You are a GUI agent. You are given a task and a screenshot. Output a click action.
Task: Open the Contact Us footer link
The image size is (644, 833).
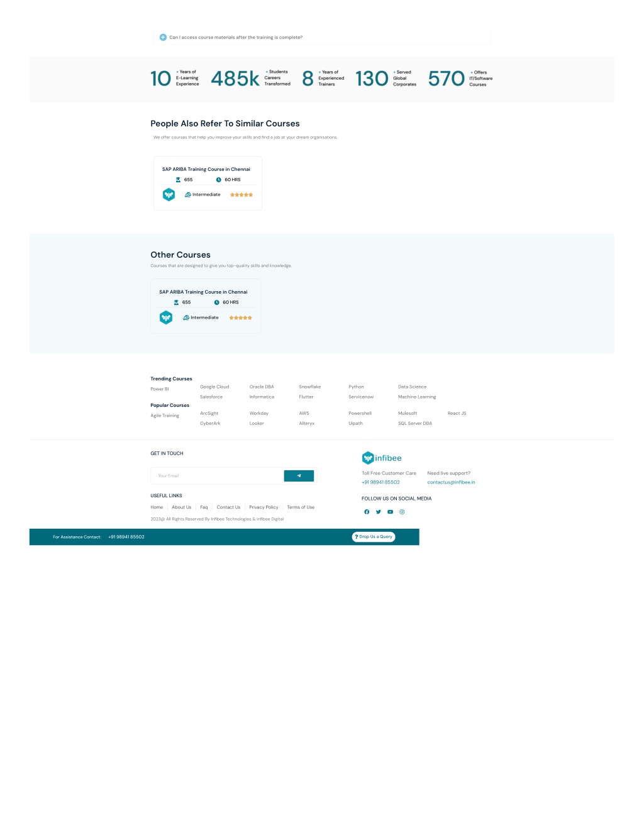click(x=228, y=507)
